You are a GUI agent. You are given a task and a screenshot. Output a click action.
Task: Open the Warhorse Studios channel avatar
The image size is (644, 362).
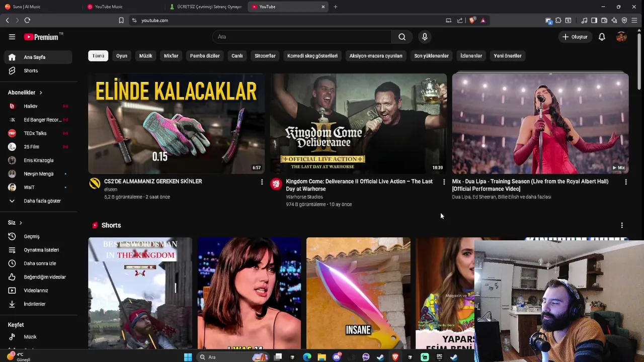(276, 184)
